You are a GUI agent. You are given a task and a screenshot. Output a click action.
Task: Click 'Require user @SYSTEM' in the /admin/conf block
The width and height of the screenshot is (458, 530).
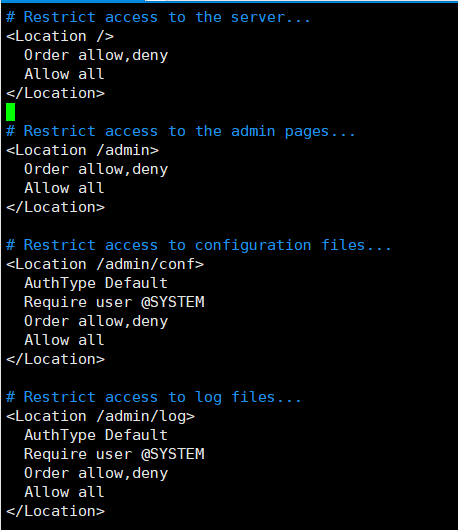(114, 302)
